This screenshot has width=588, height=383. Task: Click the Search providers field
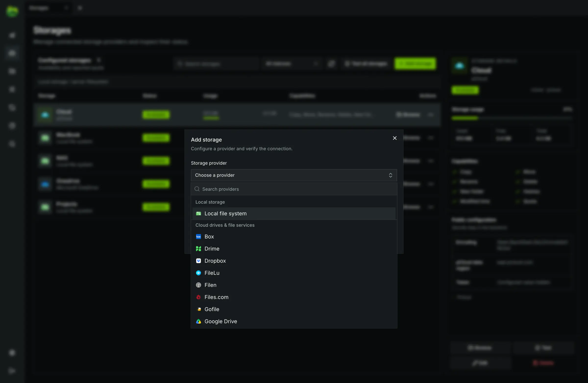294,189
